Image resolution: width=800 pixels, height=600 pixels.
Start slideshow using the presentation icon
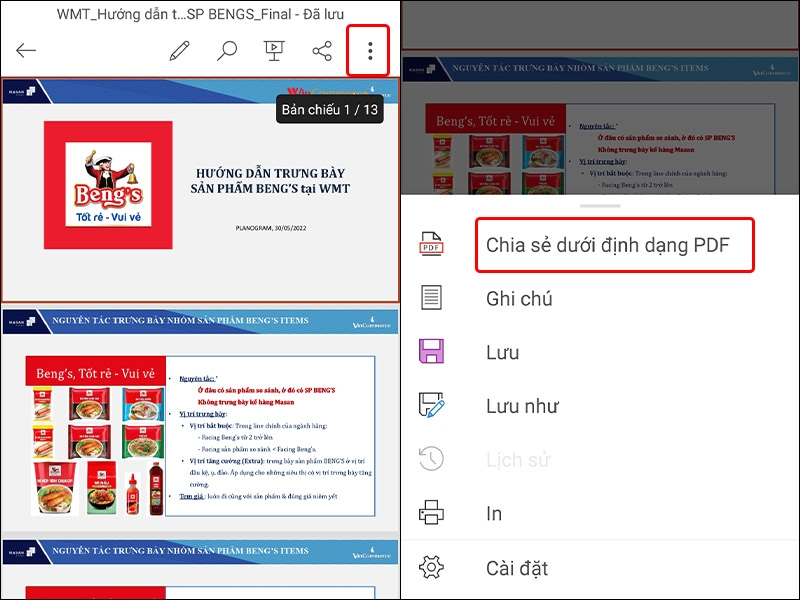click(x=275, y=47)
